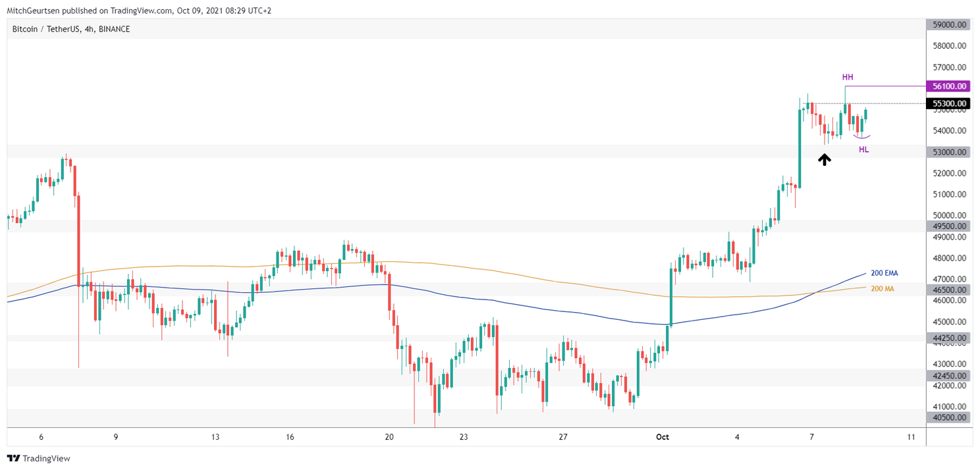The width and height of the screenshot is (980, 470).
Task: Click the 57000.00 price axis value
Action: tap(949, 67)
